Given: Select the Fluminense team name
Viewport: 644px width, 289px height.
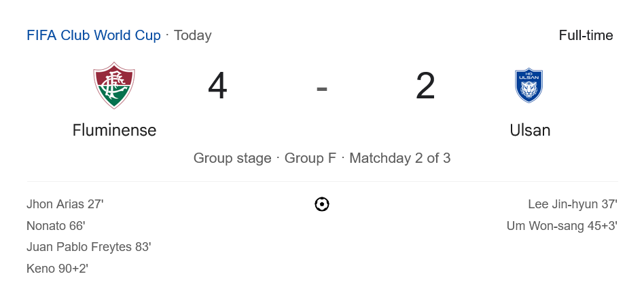Looking at the screenshot, I should 114,130.
